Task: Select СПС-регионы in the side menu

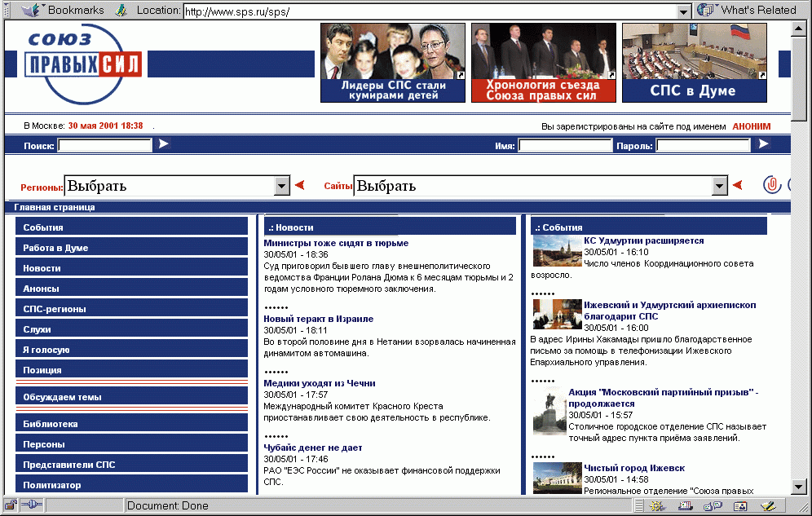Action: point(131,308)
